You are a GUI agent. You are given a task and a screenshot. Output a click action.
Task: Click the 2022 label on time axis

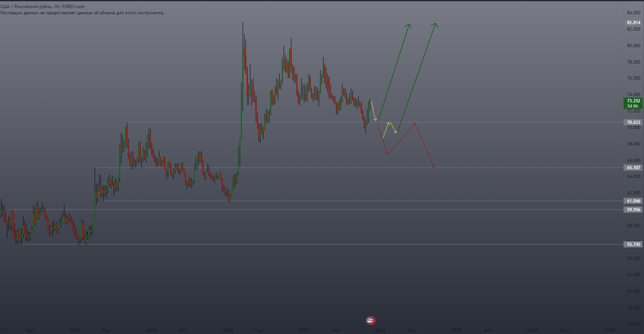[380, 330]
